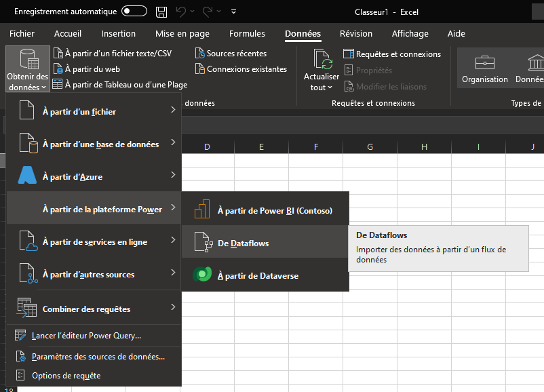Screen dimensions: 544x392
Task: Click the Azure logo icon
Action: 27,175
